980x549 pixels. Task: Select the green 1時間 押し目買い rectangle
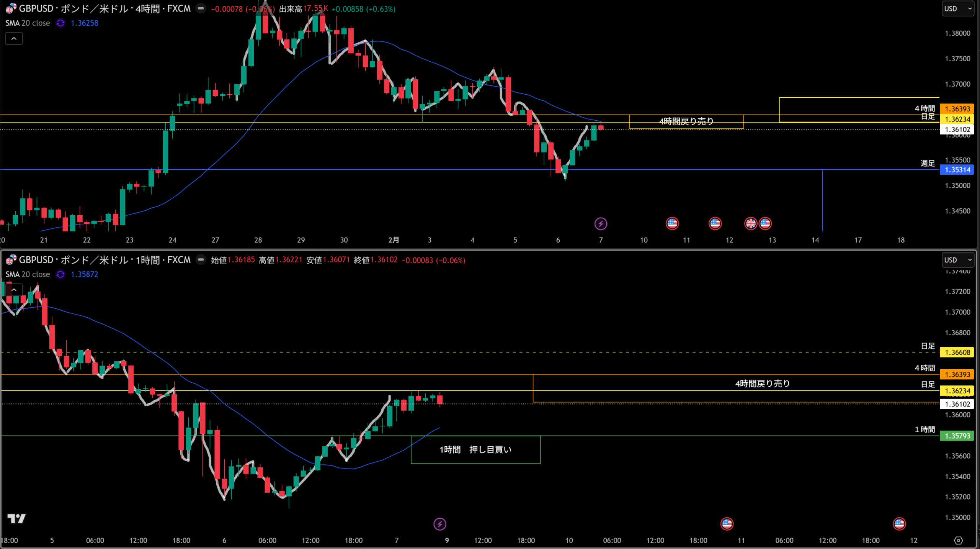[x=475, y=450]
